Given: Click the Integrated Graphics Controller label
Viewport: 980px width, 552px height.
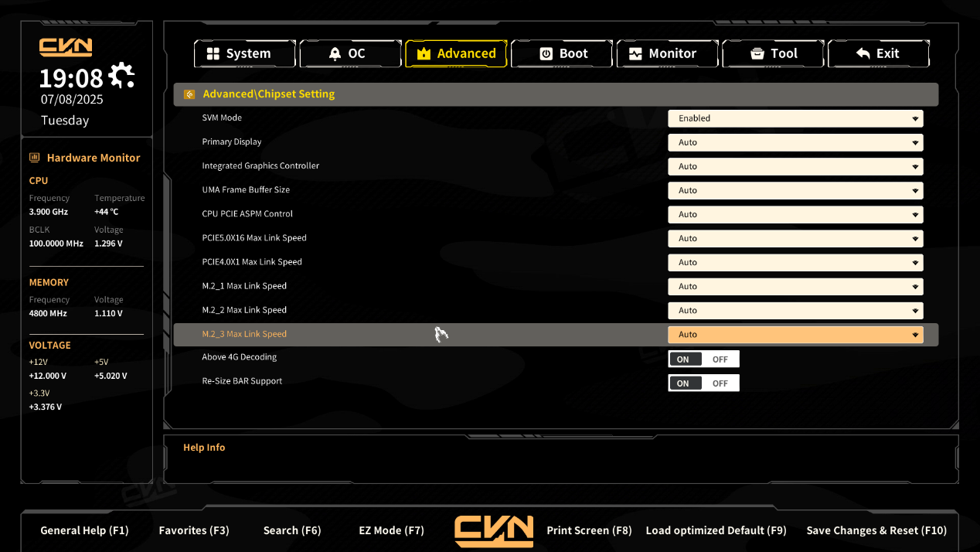Looking at the screenshot, I should pyautogui.click(x=260, y=165).
